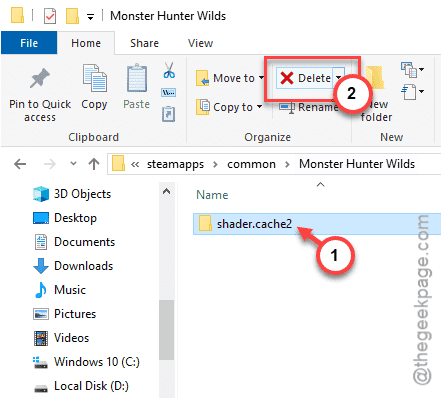Click Monster Hunter Wilds breadcrumb

357,164
